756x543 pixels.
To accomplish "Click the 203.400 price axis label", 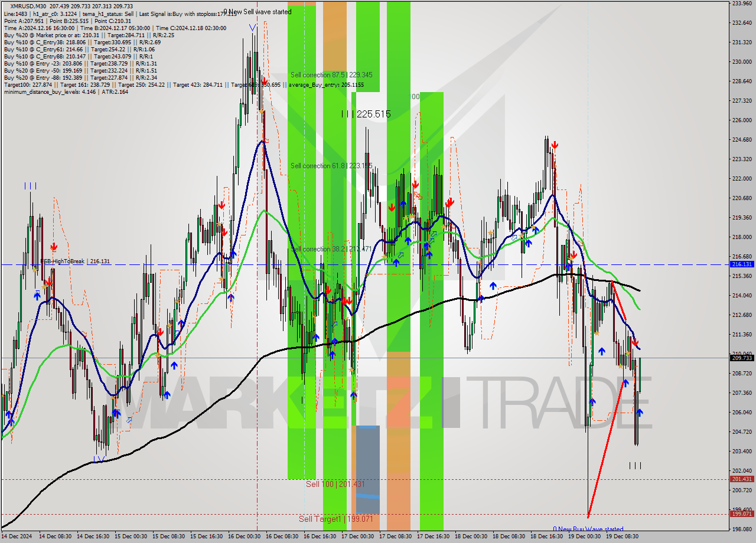I will click(x=742, y=451).
